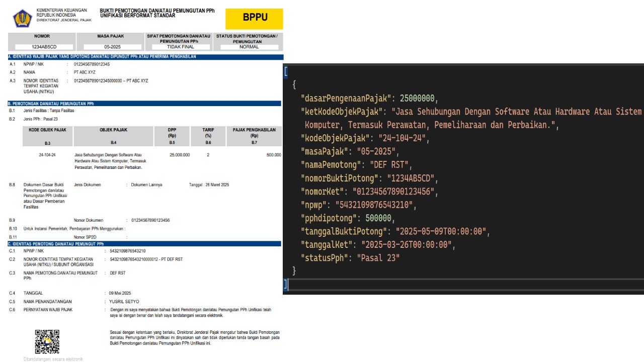Viewport: 644px width, 362px height.
Task: Click the QR code at bottom
Action: 47,342
